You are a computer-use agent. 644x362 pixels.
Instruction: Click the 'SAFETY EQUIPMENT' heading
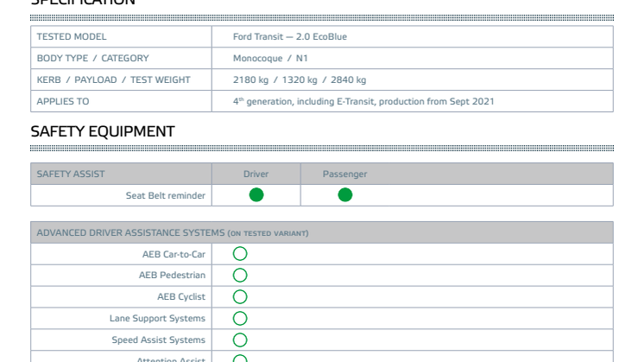[x=103, y=131]
